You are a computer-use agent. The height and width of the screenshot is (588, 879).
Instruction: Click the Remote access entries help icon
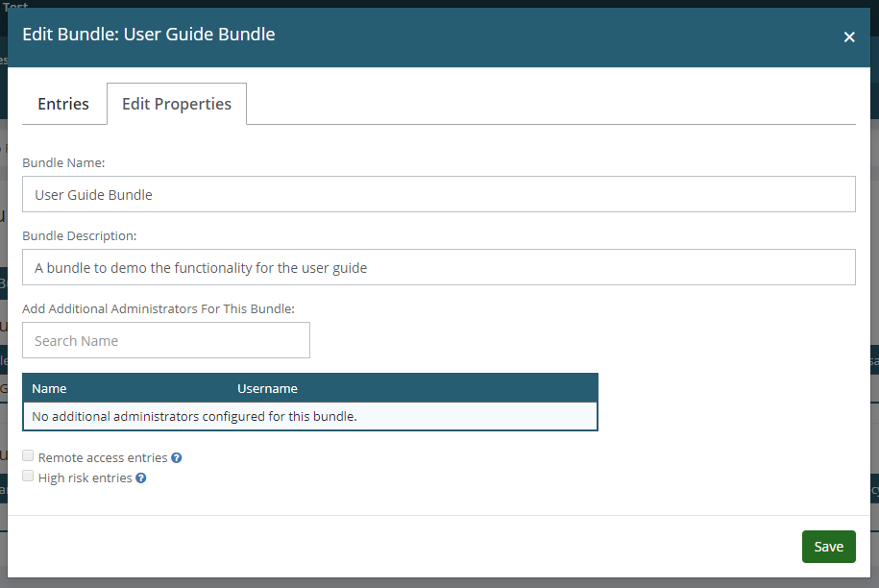click(x=177, y=458)
